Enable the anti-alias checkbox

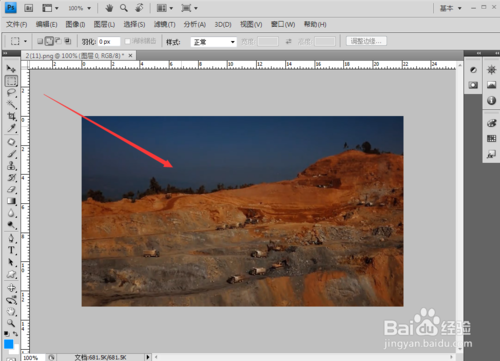click(127, 41)
